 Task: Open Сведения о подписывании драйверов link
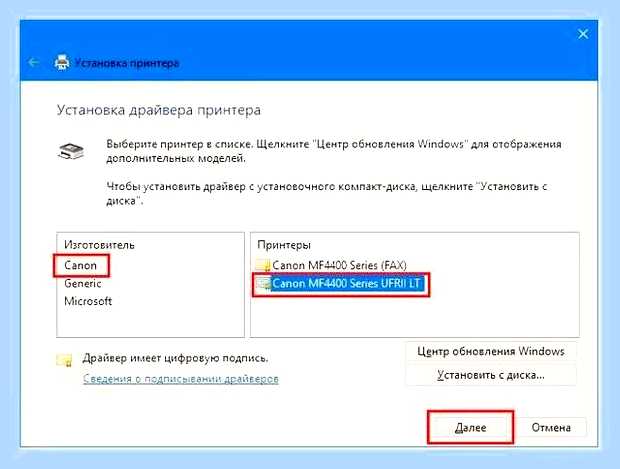tap(181, 379)
